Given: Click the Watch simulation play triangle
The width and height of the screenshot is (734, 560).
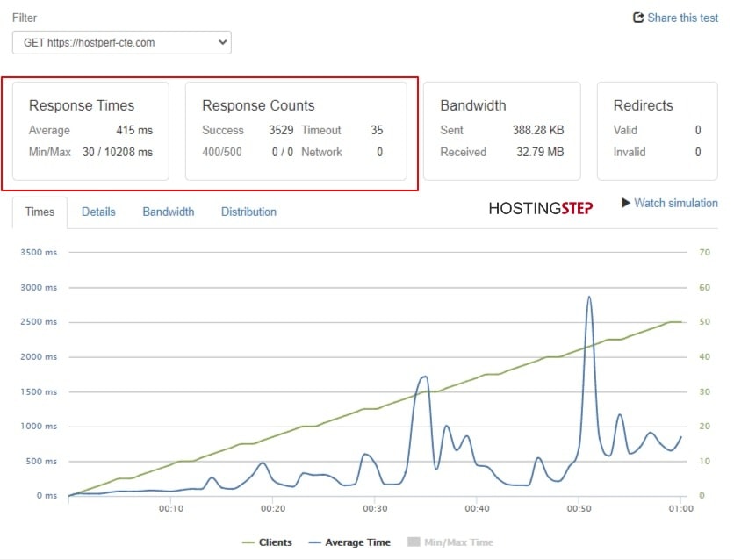Looking at the screenshot, I should [x=626, y=203].
